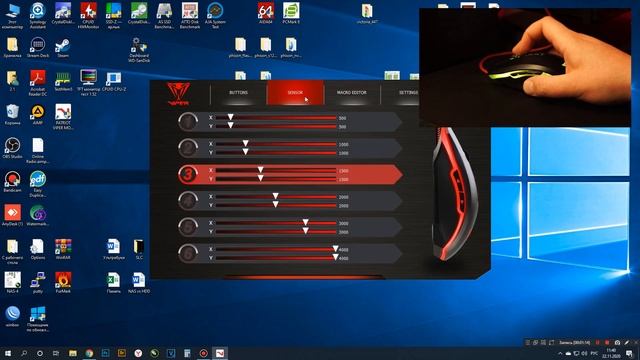Viewport: 640px width, 360px height.
Task: Click the X slider handle for DPI level 4
Action: pyautogui.click(x=276, y=196)
